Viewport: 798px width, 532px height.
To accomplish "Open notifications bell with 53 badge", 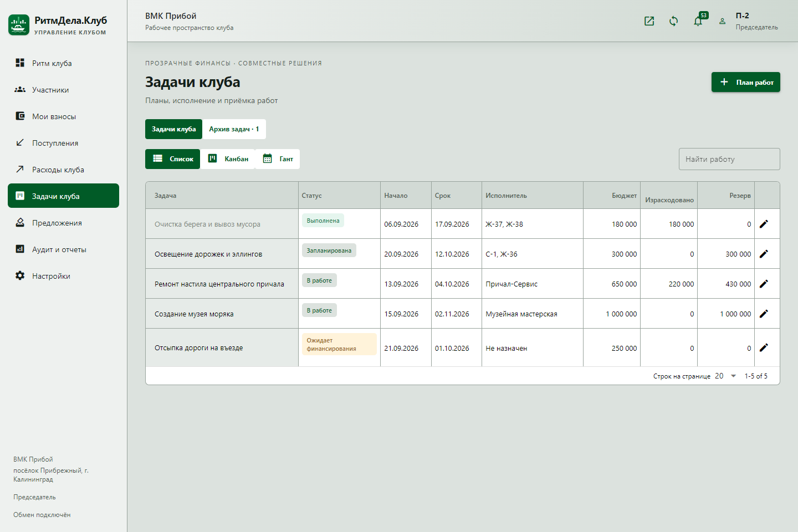I will [698, 21].
